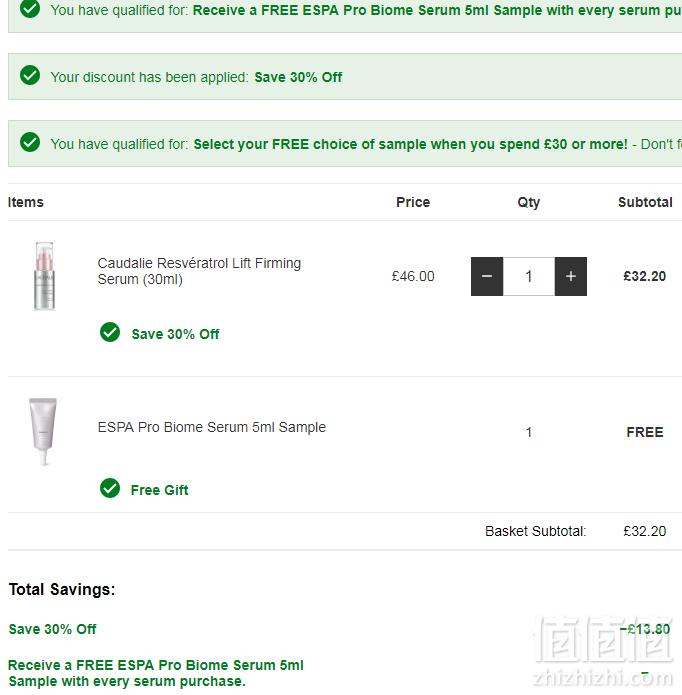Click the green checkmark beside Save 30% Off under Caudalie
The image size is (682, 695).
tap(110, 332)
